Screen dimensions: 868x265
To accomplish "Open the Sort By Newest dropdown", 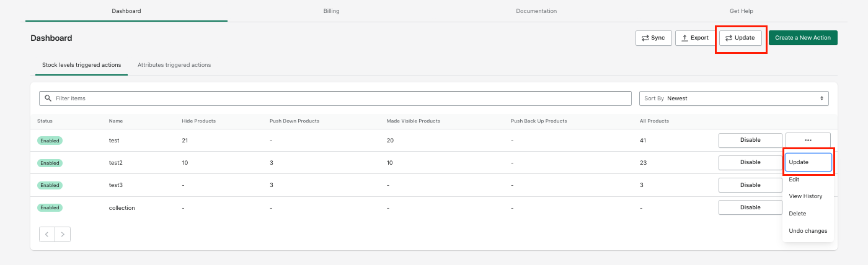I will (733, 98).
